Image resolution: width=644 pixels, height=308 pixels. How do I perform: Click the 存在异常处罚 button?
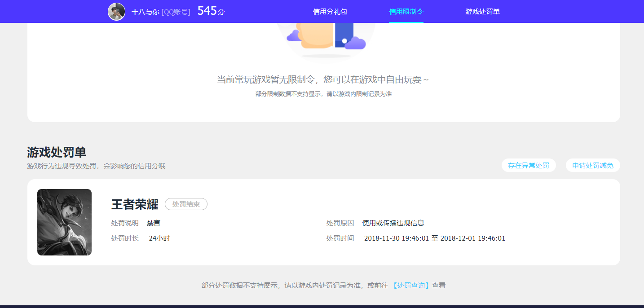(x=529, y=165)
